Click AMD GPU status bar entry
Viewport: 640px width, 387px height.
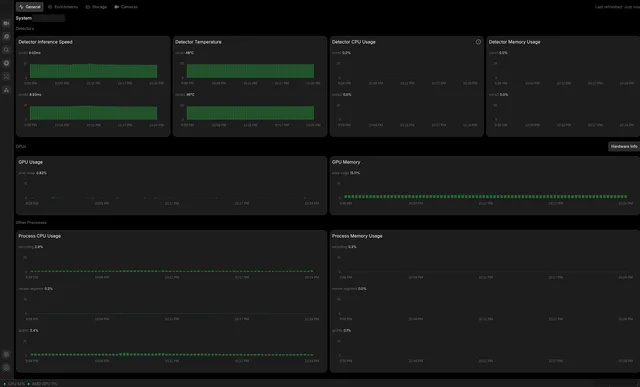click(x=43, y=384)
